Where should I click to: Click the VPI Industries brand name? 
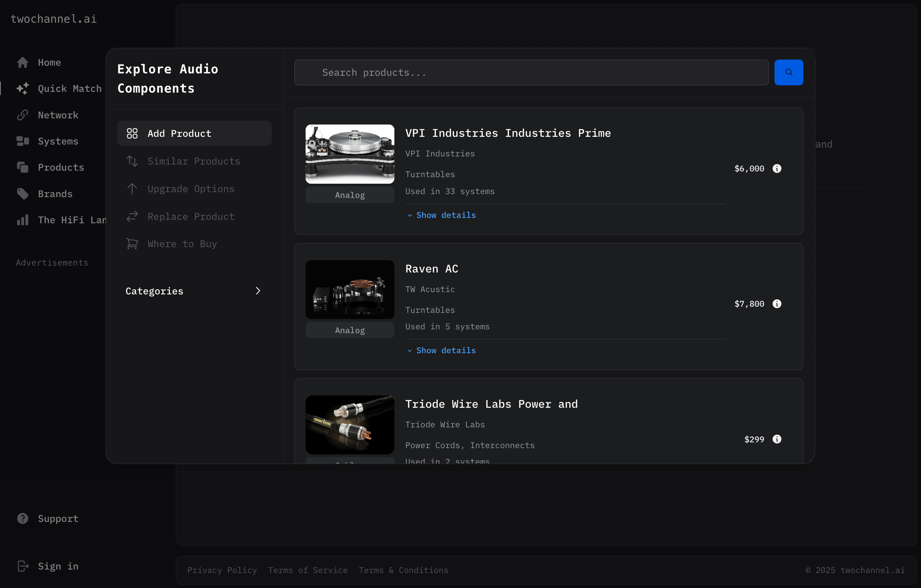[440, 153]
